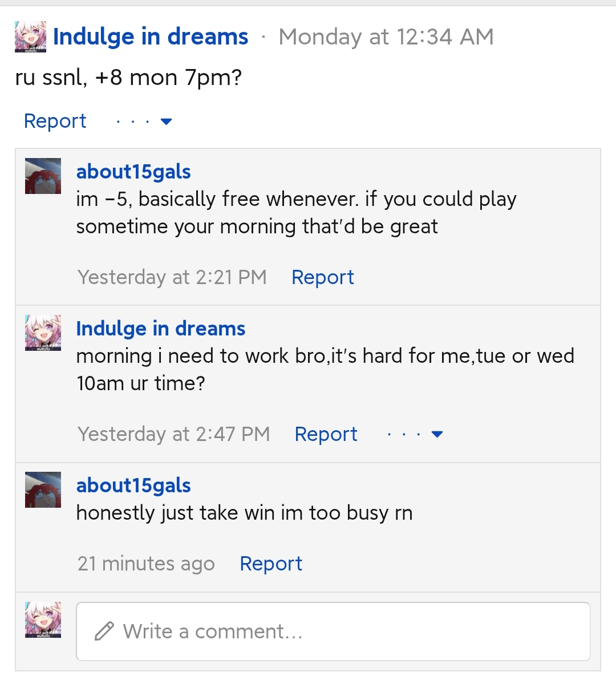Report the main post "ru ssnl, +8 mon 7pm?"

(x=55, y=121)
